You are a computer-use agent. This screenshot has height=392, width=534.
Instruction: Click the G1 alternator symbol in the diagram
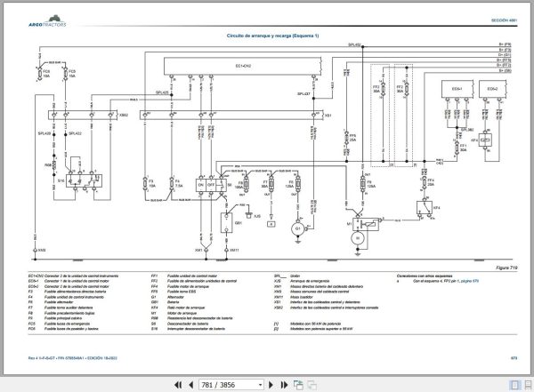[297, 228]
